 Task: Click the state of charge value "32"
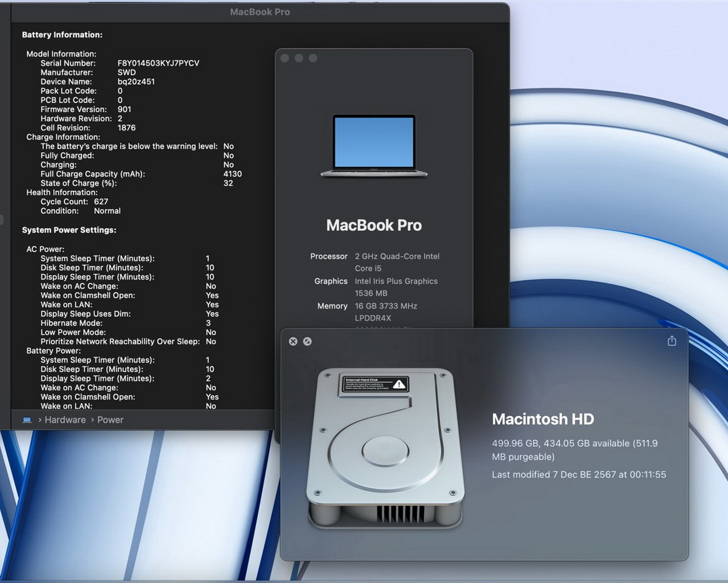coord(228,183)
